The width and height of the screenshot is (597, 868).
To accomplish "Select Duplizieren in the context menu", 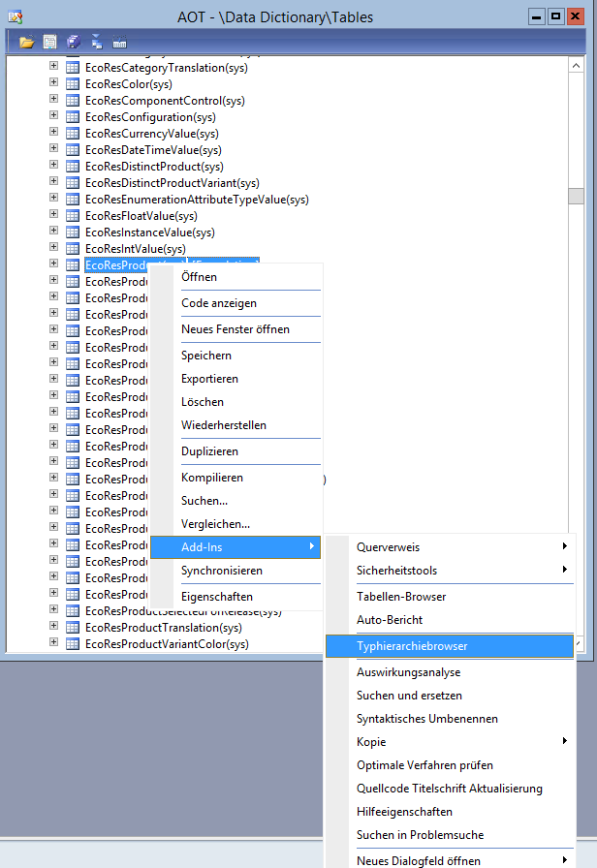I will [236, 451].
